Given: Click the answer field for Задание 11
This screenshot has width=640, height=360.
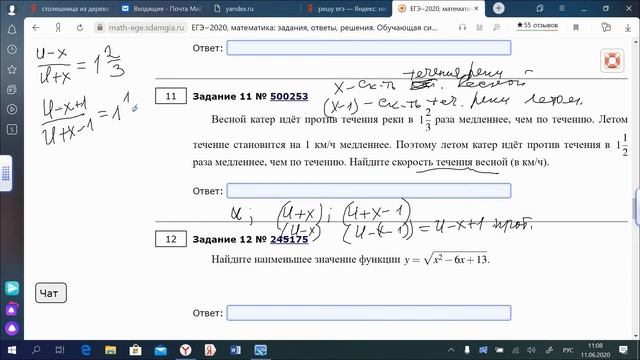Looking at the screenshot, I should click(x=369, y=191).
